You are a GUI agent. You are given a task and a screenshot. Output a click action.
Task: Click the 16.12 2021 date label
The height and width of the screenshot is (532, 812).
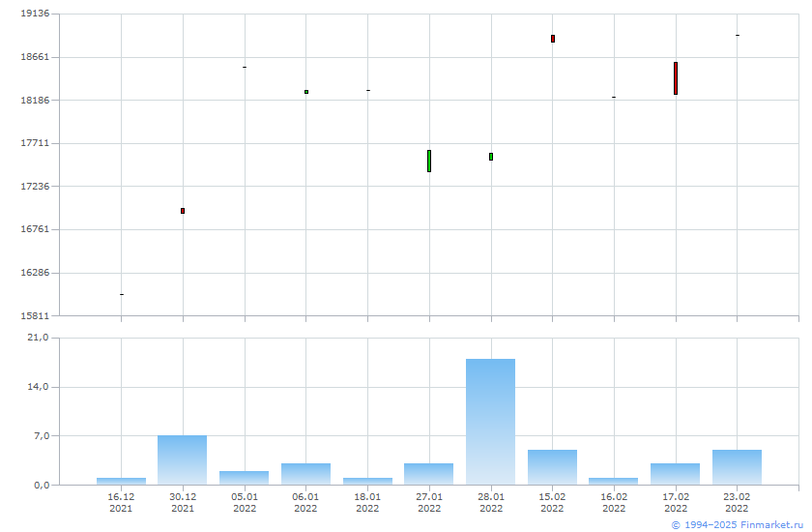click(121, 502)
